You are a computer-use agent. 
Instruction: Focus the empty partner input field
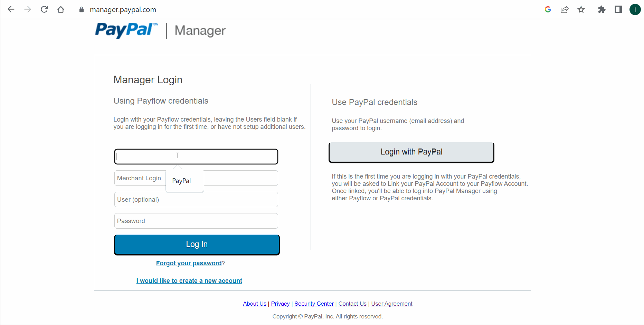click(196, 156)
